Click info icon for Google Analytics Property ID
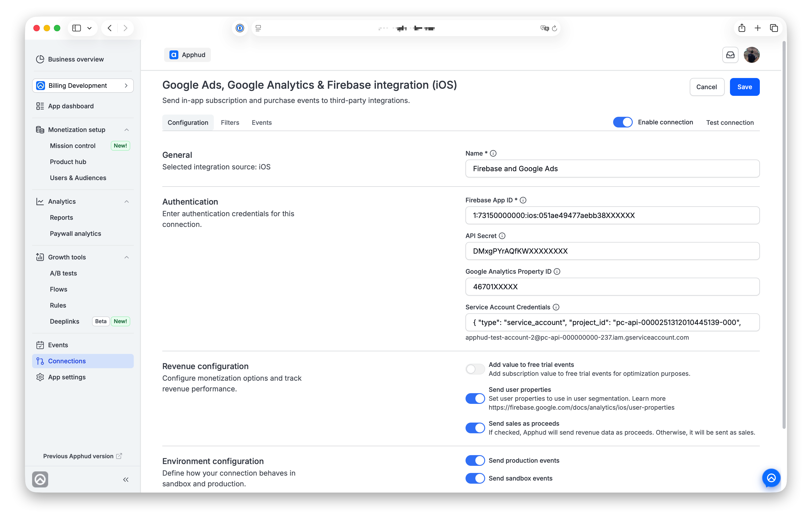 pos(557,271)
